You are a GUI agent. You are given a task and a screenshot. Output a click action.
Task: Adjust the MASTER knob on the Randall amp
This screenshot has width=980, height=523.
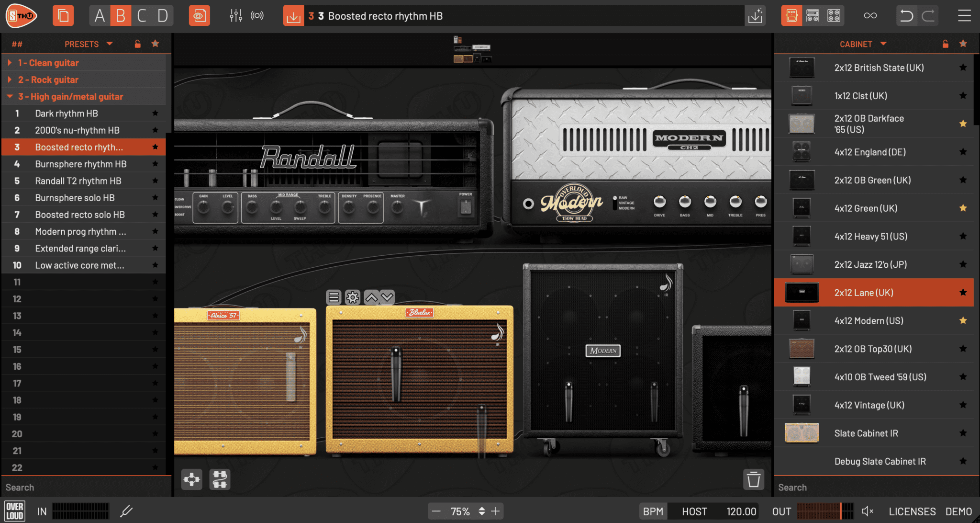[x=397, y=206]
